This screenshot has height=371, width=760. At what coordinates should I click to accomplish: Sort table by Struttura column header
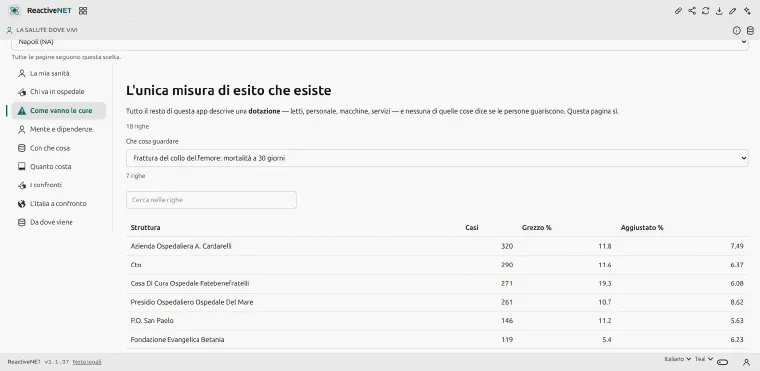pos(145,227)
